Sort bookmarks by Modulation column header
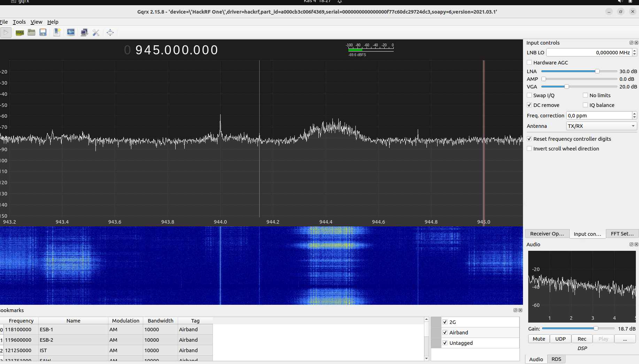The image size is (639, 364). tap(126, 321)
